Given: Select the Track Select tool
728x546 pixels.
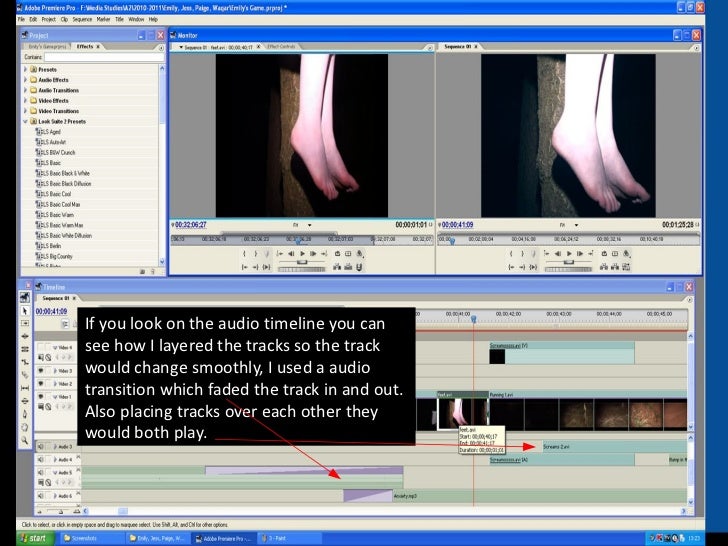Looking at the screenshot, I should (25, 323).
